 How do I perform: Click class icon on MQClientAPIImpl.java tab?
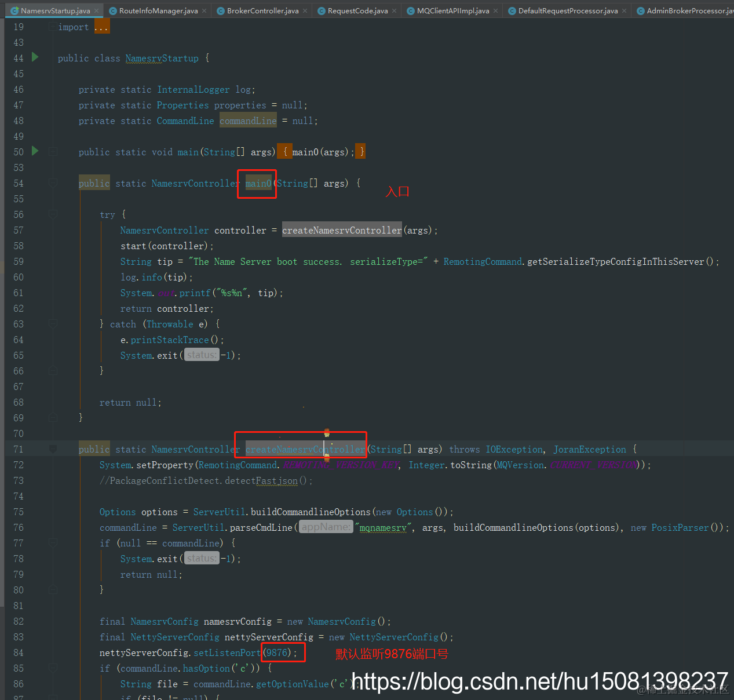click(411, 10)
